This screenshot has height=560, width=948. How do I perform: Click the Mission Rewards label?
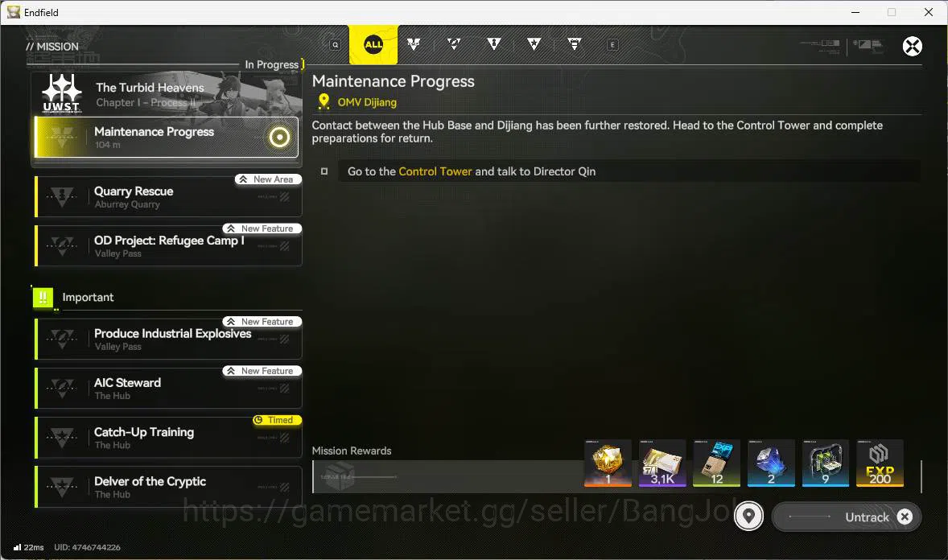pyautogui.click(x=351, y=451)
